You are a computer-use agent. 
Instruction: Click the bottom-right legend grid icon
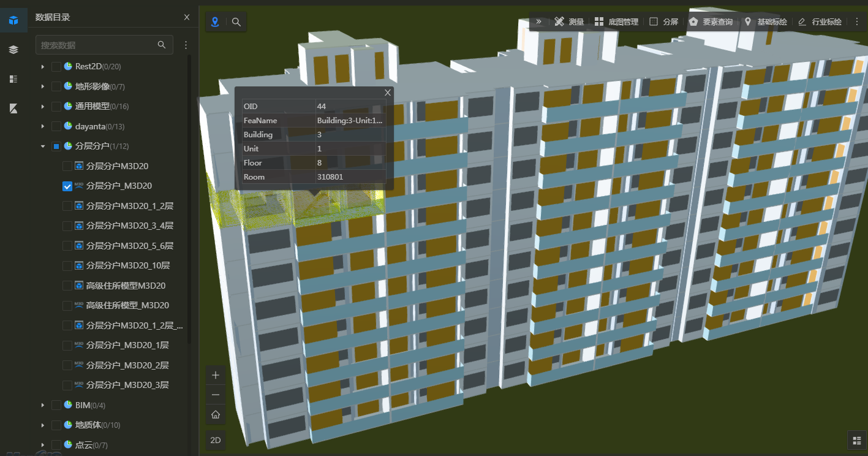pyautogui.click(x=856, y=440)
